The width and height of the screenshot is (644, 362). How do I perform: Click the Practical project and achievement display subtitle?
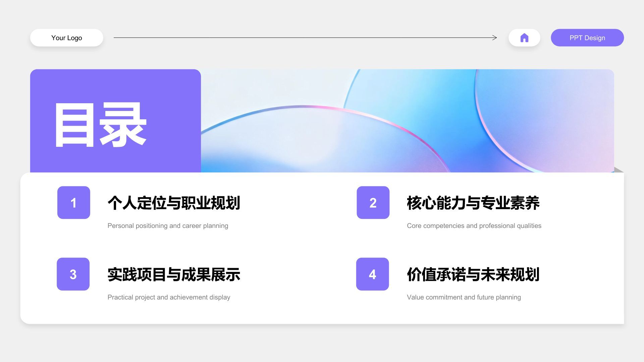pos(169,297)
